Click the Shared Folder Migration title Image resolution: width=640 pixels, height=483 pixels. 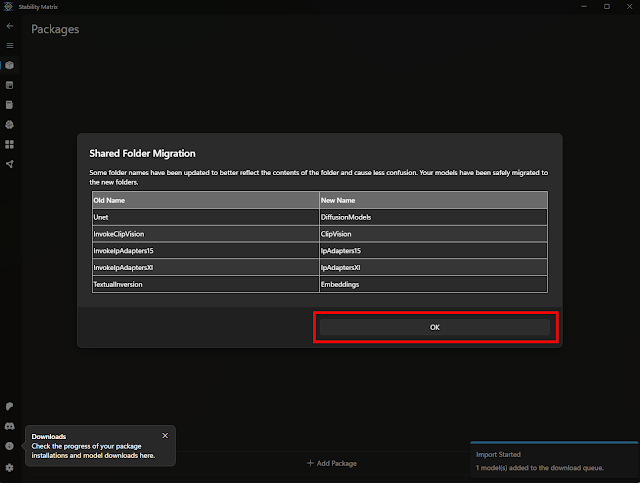coord(142,154)
